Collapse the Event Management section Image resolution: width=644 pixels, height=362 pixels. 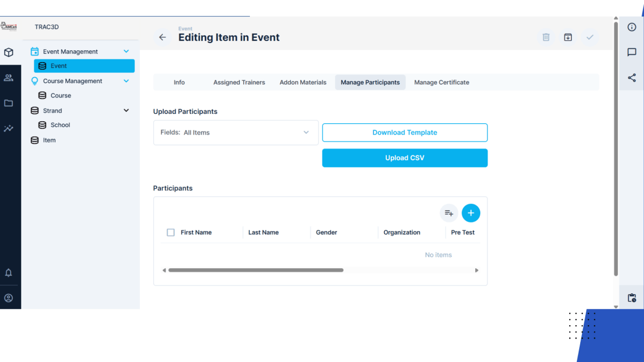point(126,51)
